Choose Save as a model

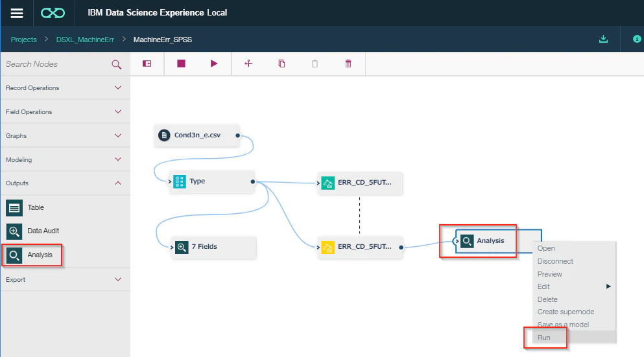[x=574, y=325]
